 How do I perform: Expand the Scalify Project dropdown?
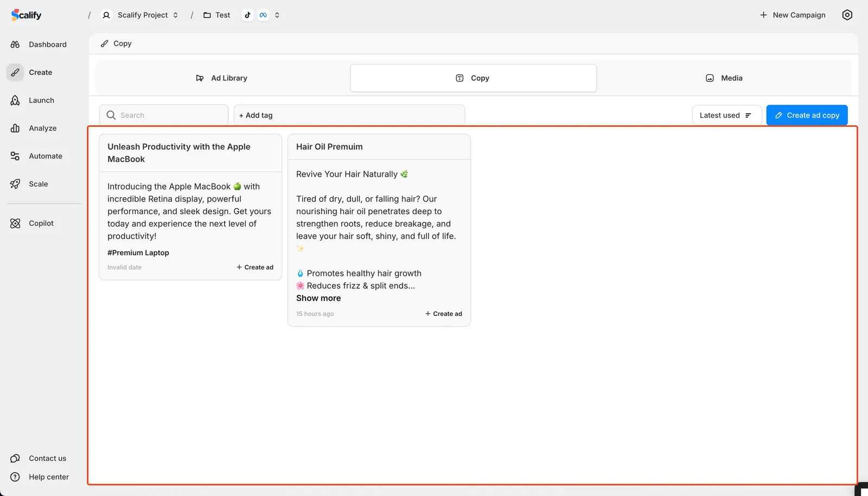click(x=141, y=15)
